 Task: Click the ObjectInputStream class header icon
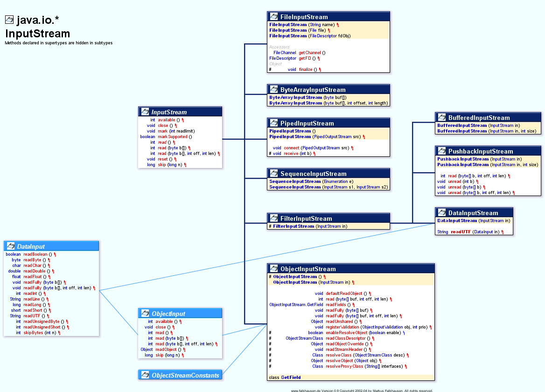point(273,268)
